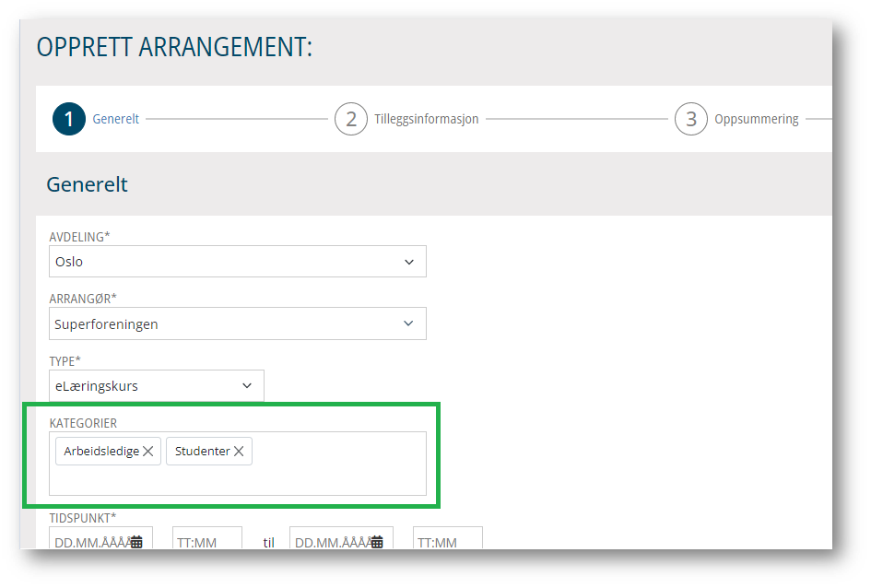Focus the end time TT:MM field
The height and width of the screenshot is (588, 871).
[448, 538]
